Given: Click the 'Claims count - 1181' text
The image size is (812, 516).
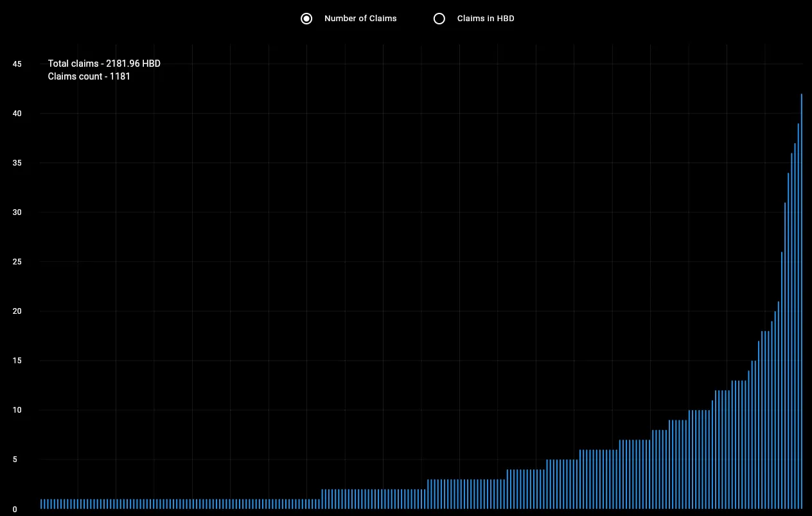Looking at the screenshot, I should coord(89,76).
